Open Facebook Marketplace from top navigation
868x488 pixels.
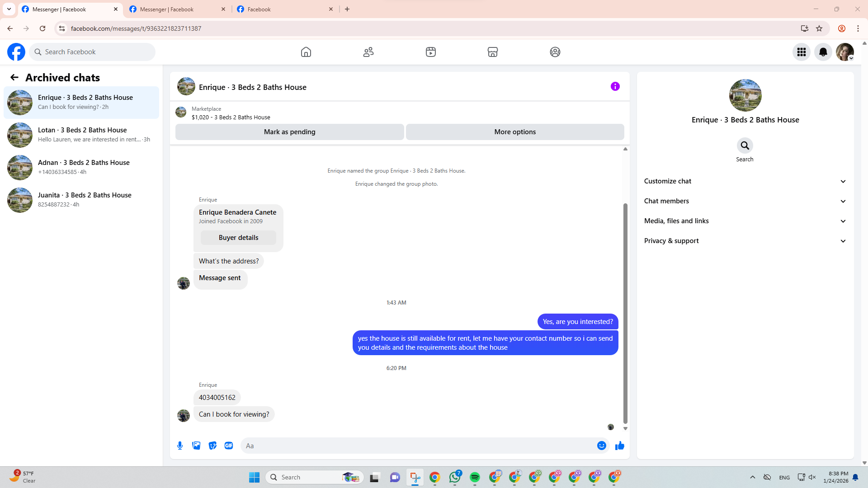pyautogui.click(x=492, y=52)
